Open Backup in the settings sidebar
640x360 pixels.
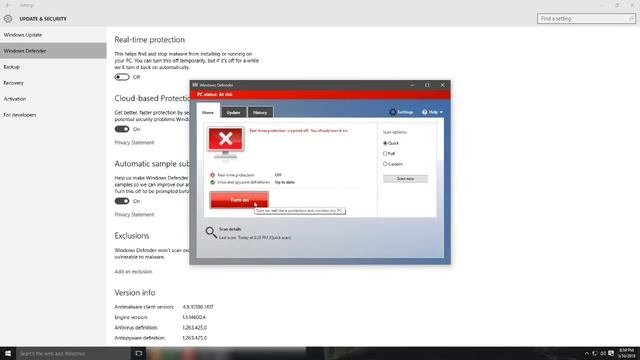coord(53,67)
